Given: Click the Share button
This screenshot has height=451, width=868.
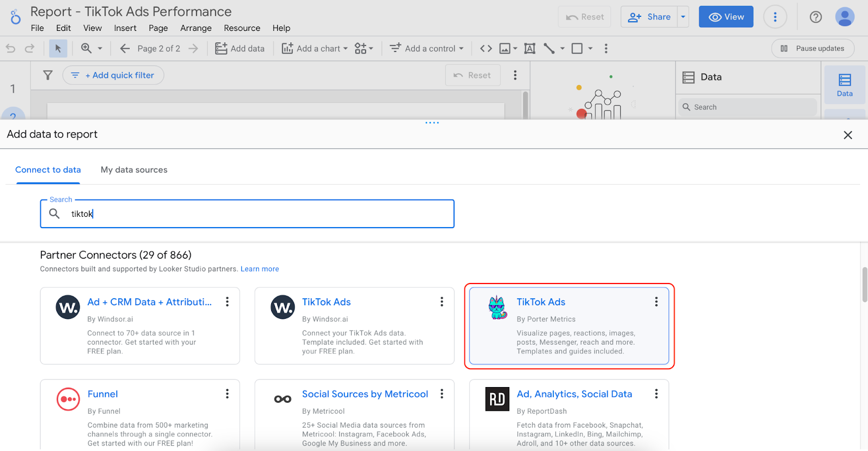Looking at the screenshot, I should [x=649, y=17].
